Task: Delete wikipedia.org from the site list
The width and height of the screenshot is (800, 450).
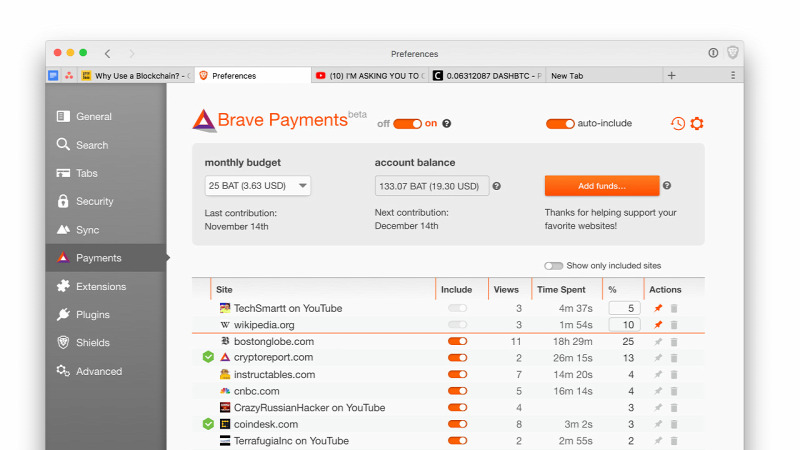Action: click(674, 324)
